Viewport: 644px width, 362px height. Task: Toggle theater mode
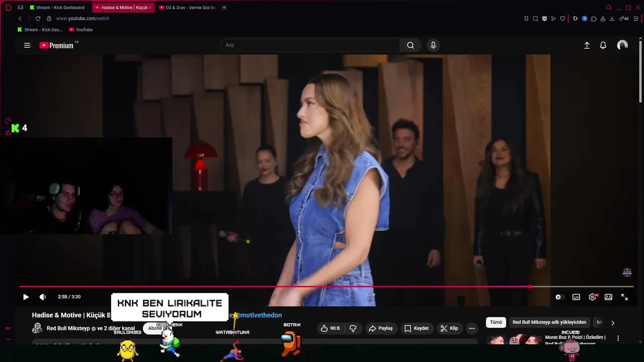608,297
